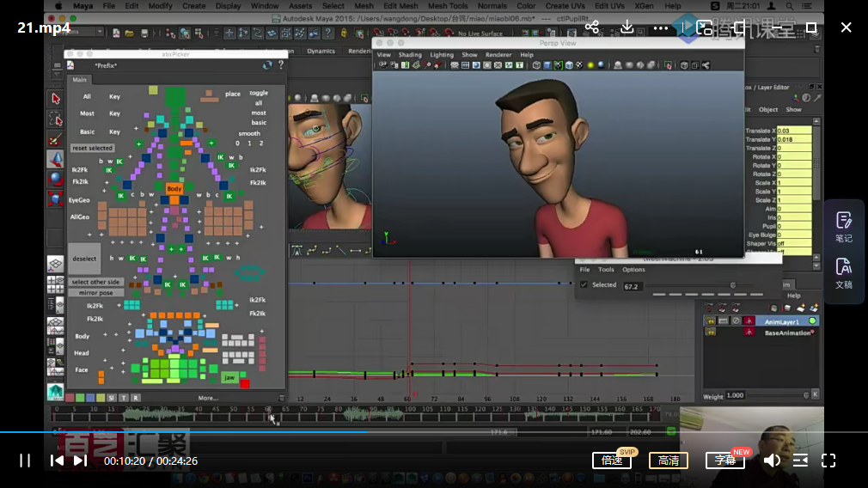The image size is (868, 488).
Task: Click the single-pane layout icon in sidebar
Action: tap(55, 265)
